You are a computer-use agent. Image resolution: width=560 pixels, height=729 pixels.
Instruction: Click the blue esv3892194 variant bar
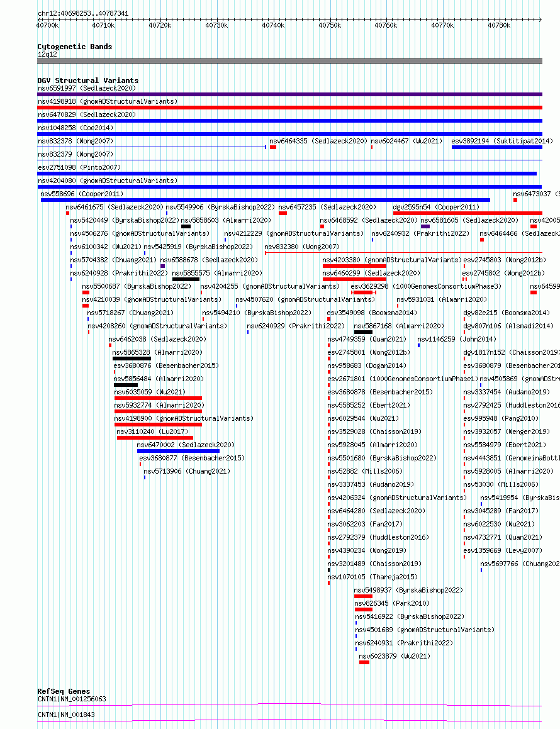click(x=496, y=147)
